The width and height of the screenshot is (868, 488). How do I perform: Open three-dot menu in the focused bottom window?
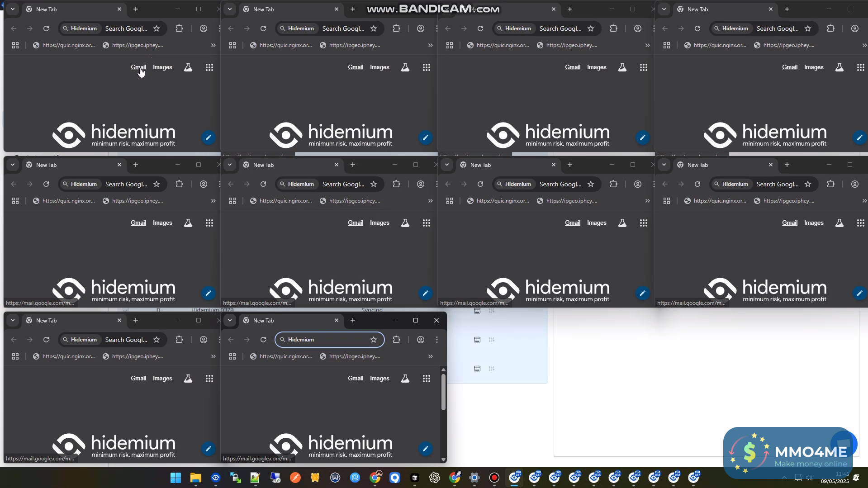[x=437, y=340]
